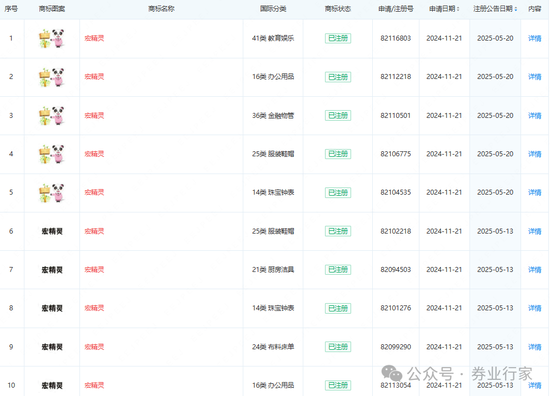Viewport: 550px width, 396px height.
Task: Click 已注册 badge in row 9
Action: (x=338, y=347)
